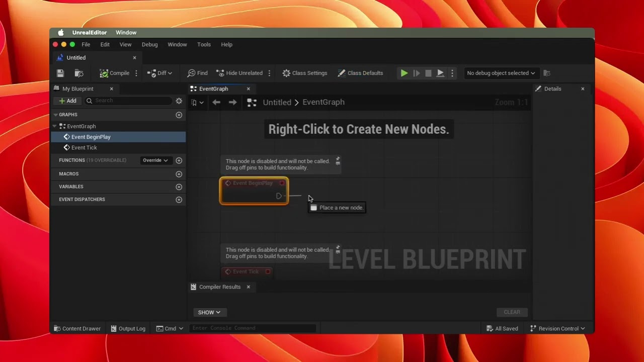This screenshot has height=362, width=644.
Task: Click EventGraph in the breadcrumb
Action: (324, 103)
